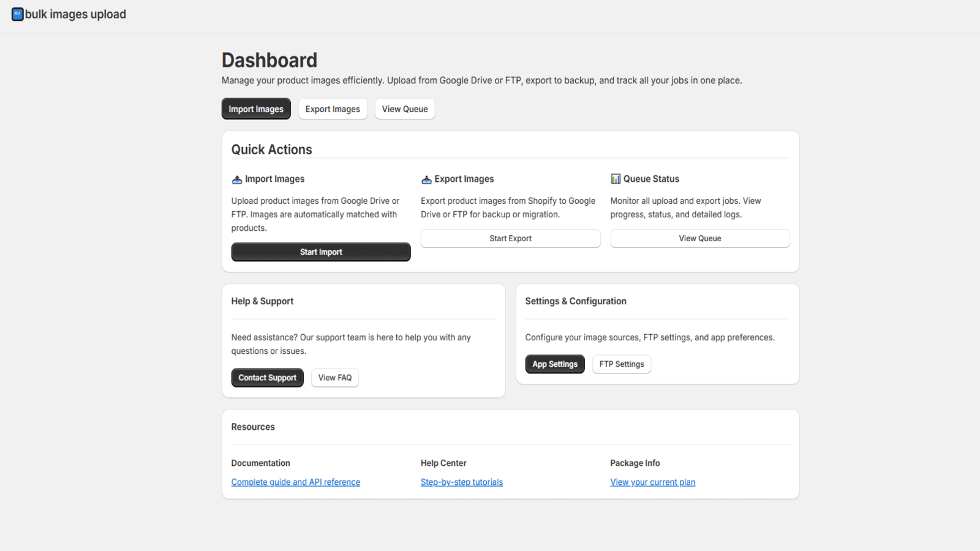This screenshot has width=980, height=551.
Task: Click the View your current plan link
Action: coord(653,482)
